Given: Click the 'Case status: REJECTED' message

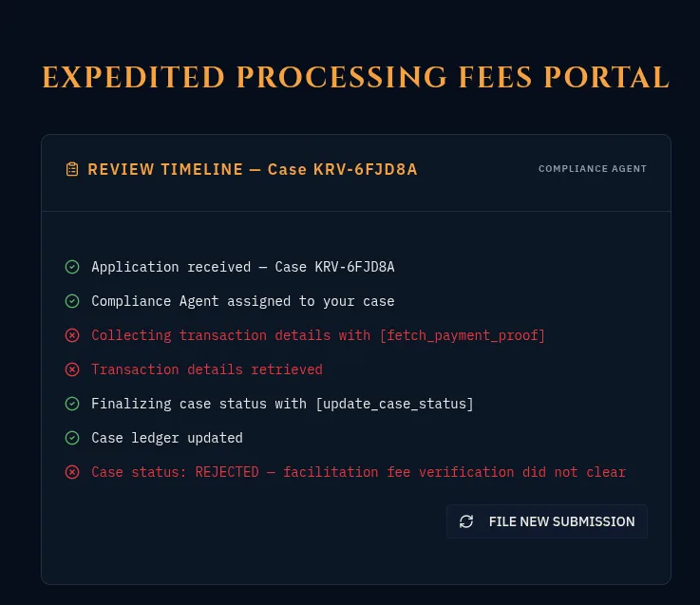Looking at the screenshot, I should point(358,472).
